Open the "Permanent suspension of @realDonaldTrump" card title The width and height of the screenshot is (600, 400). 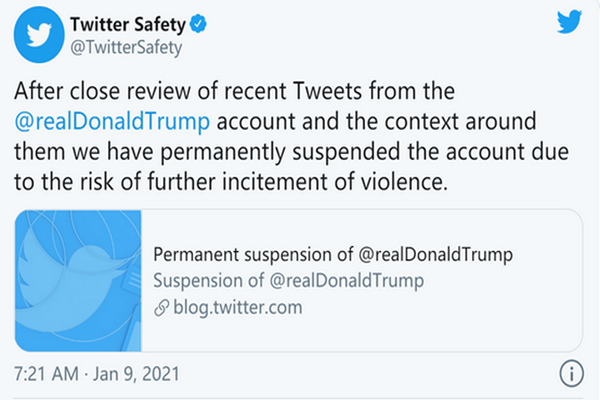pyautogui.click(x=330, y=254)
